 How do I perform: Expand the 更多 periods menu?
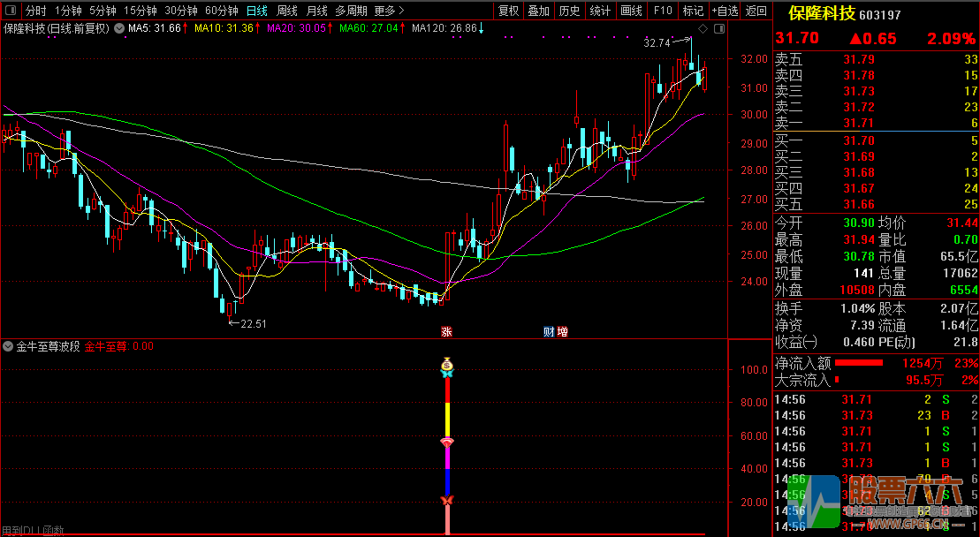(x=389, y=11)
